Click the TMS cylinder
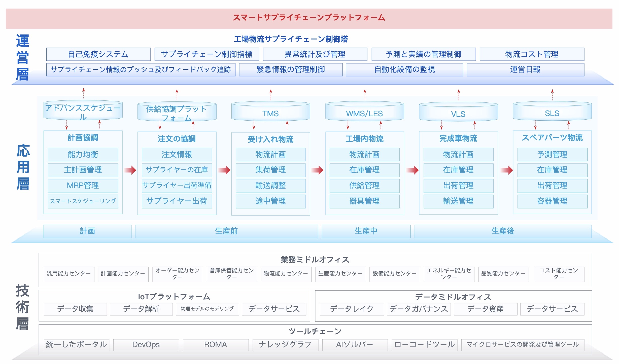This screenshot has width=619, height=364. click(271, 111)
